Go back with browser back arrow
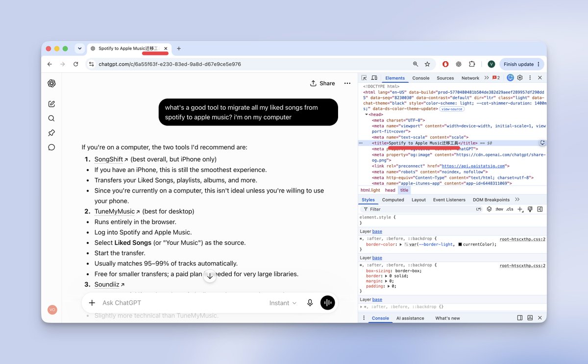 (x=49, y=64)
